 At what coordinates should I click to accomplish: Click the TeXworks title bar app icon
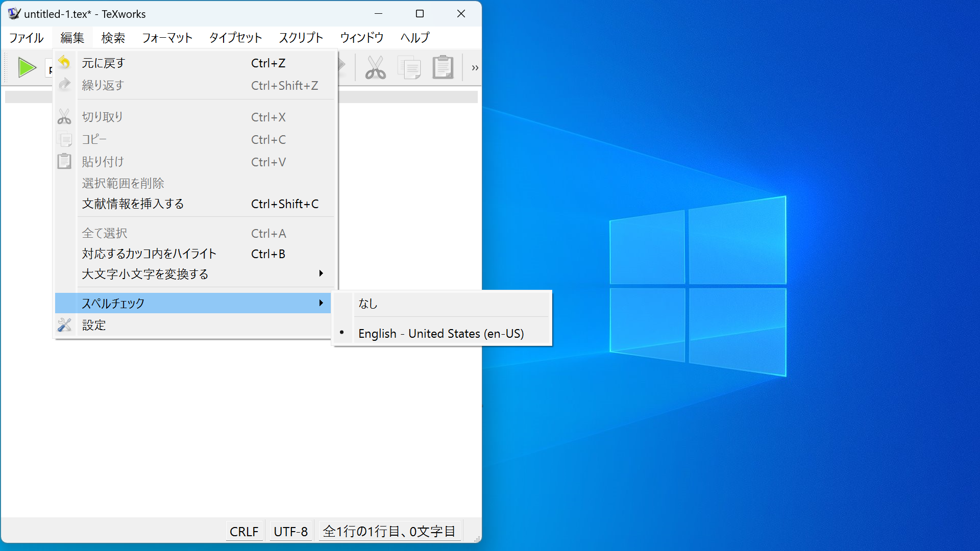(x=14, y=14)
